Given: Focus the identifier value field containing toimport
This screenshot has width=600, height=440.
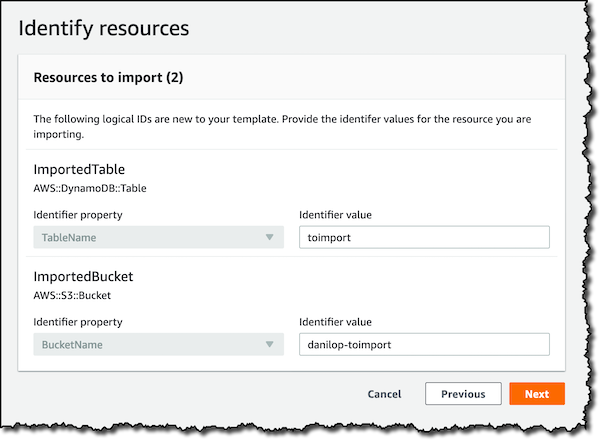Looking at the screenshot, I should click(424, 237).
